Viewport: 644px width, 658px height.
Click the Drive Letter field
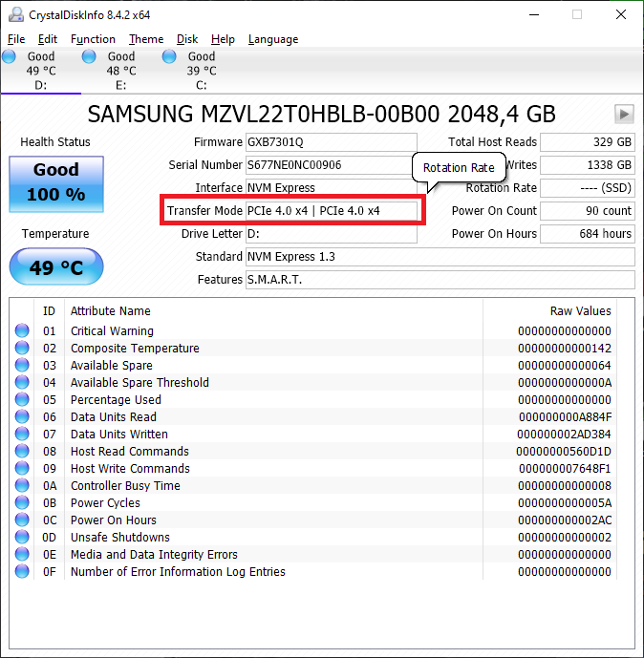(x=332, y=234)
